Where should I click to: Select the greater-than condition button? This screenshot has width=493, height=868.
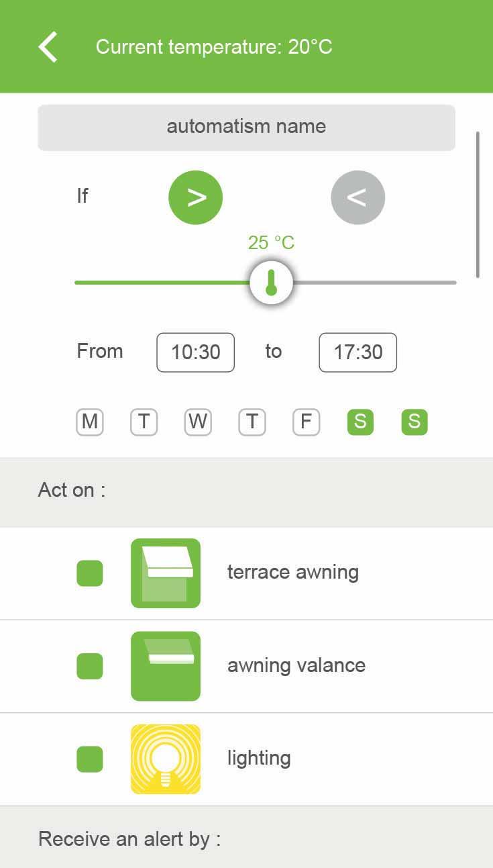[x=195, y=197]
